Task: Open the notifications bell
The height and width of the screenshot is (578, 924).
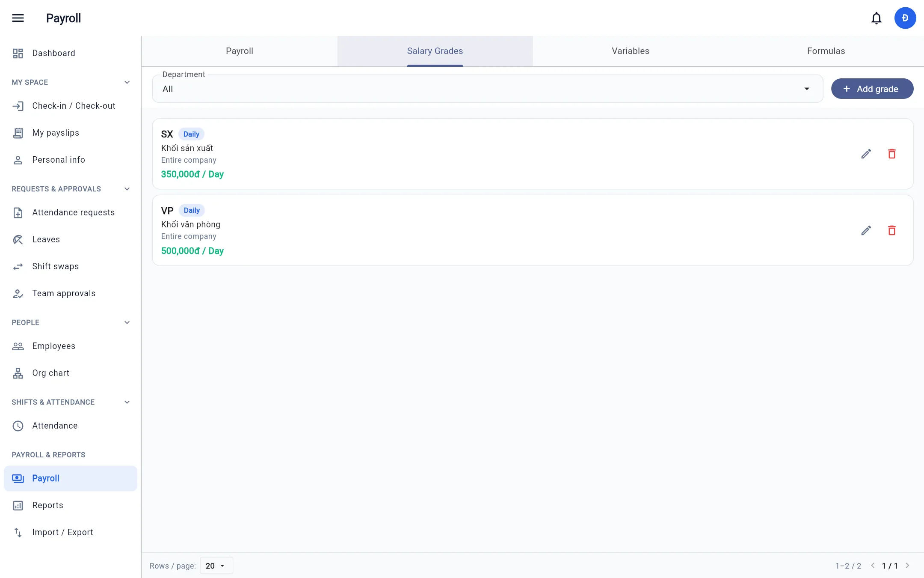Action: [x=877, y=18]
